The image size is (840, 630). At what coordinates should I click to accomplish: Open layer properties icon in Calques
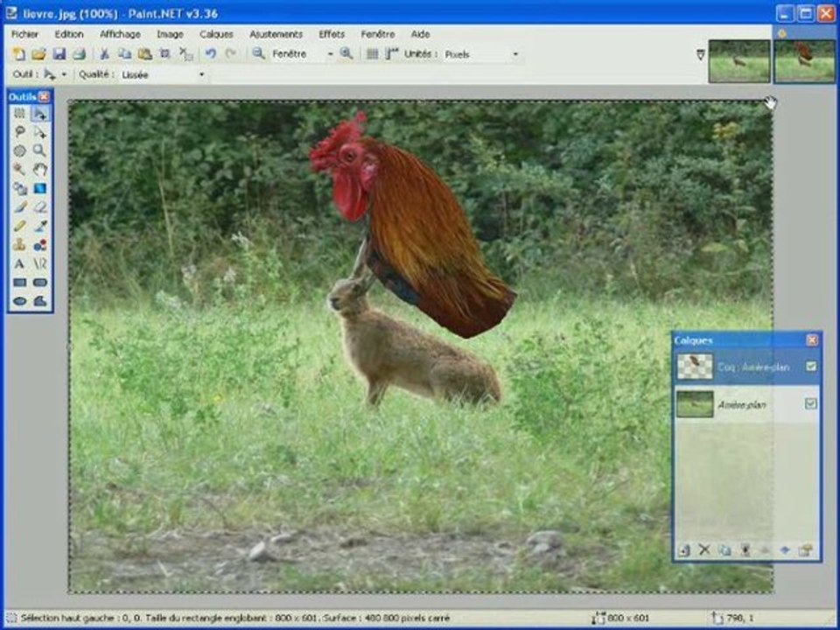(x=806, y=550)
